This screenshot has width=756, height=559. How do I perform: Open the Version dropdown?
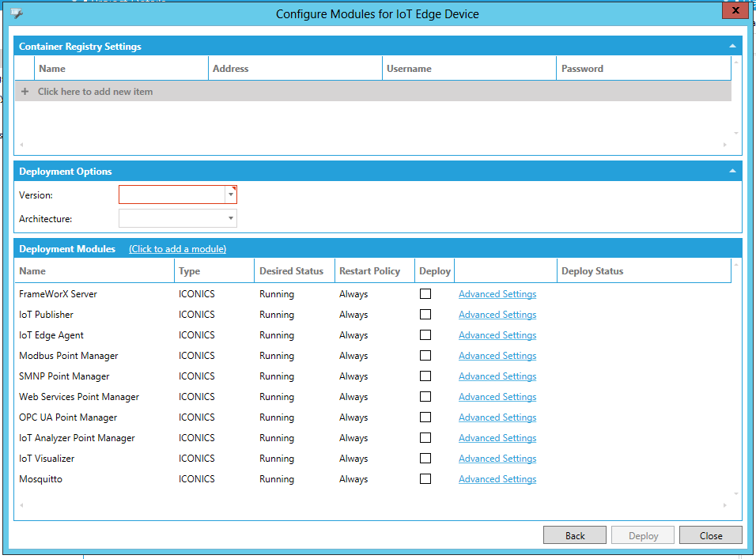click(230, 195)
